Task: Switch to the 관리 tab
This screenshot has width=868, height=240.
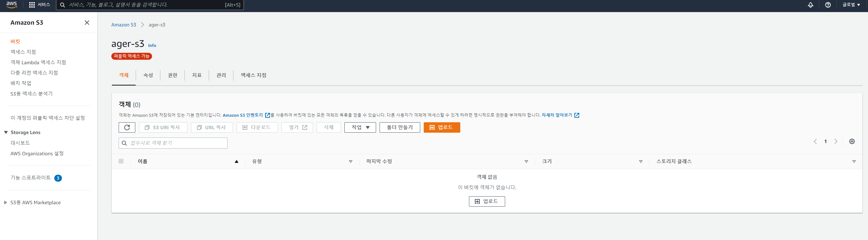Action: point(221,75)
